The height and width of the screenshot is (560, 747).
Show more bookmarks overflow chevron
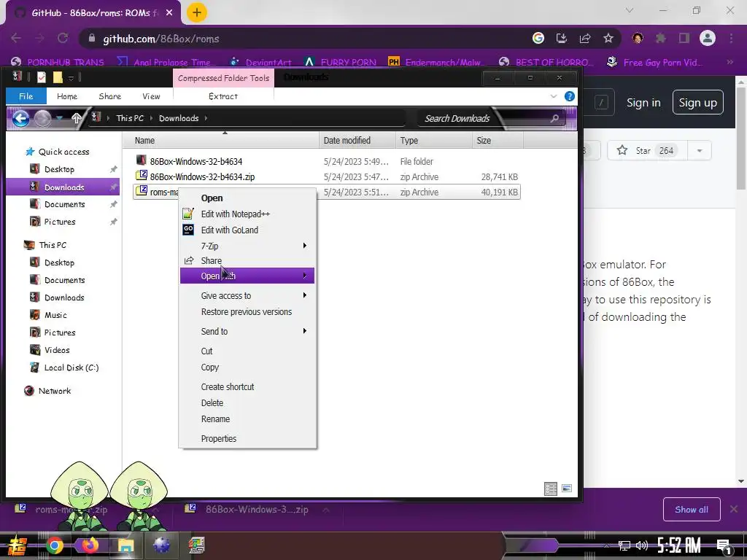coord(729,62)
